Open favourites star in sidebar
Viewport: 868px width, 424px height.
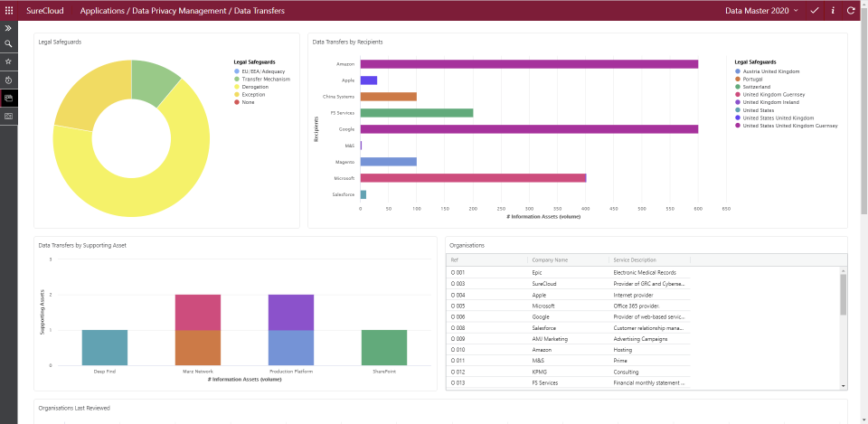point(8,61)
